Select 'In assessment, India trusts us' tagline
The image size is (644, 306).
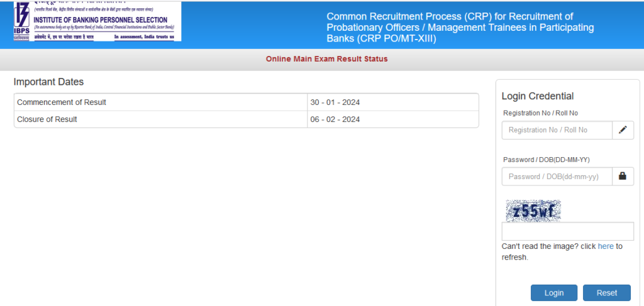click(144, 37)
